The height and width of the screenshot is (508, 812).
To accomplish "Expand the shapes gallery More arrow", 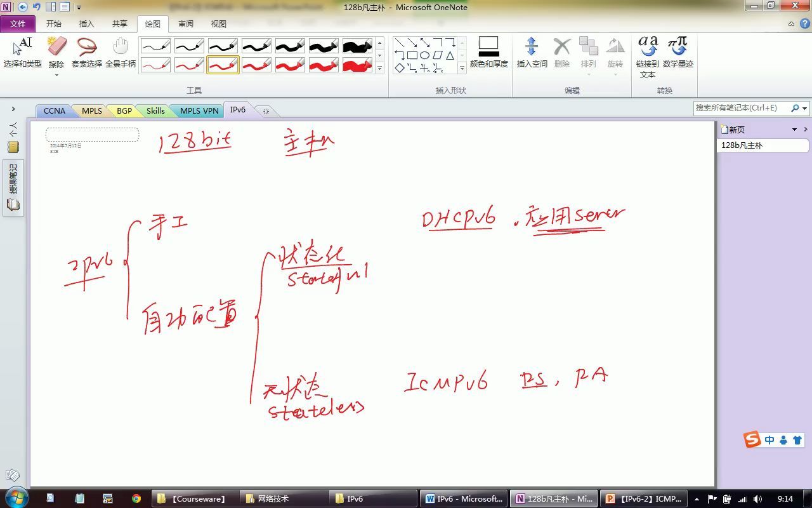I will [462, 67].
